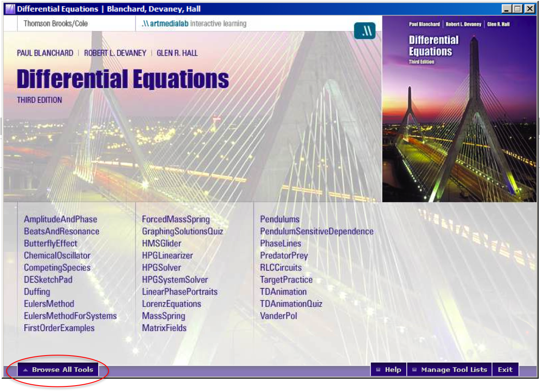
Task: Start the GraphingSolutionsQuiz
Action: pyautogui.click(x=183, y=231)
